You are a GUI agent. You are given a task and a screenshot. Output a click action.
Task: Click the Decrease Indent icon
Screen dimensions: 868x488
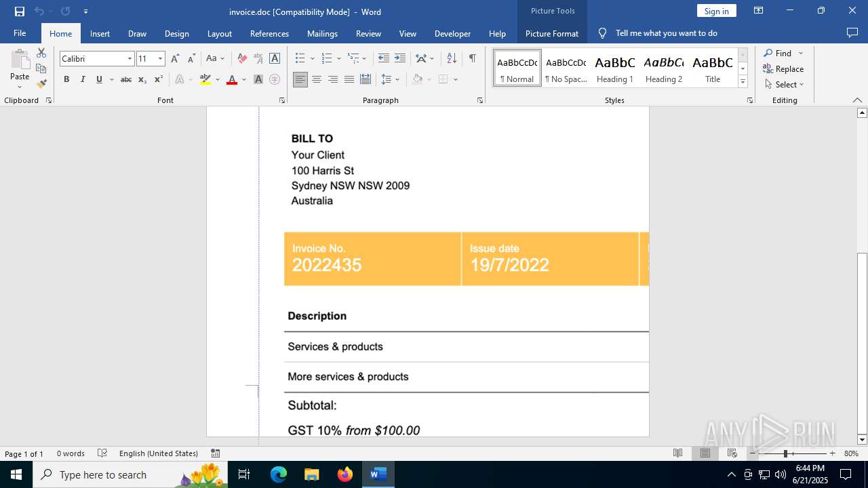tap(384, 58)
